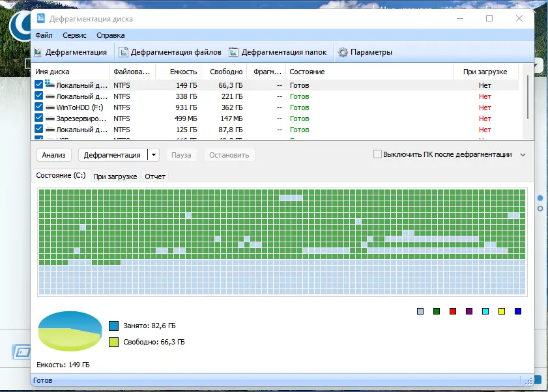Image resolution: width=548 pixels, height=392 pixels.
Task: Click the drive icon of 338 ГБ disk
Action: (50, 96)
